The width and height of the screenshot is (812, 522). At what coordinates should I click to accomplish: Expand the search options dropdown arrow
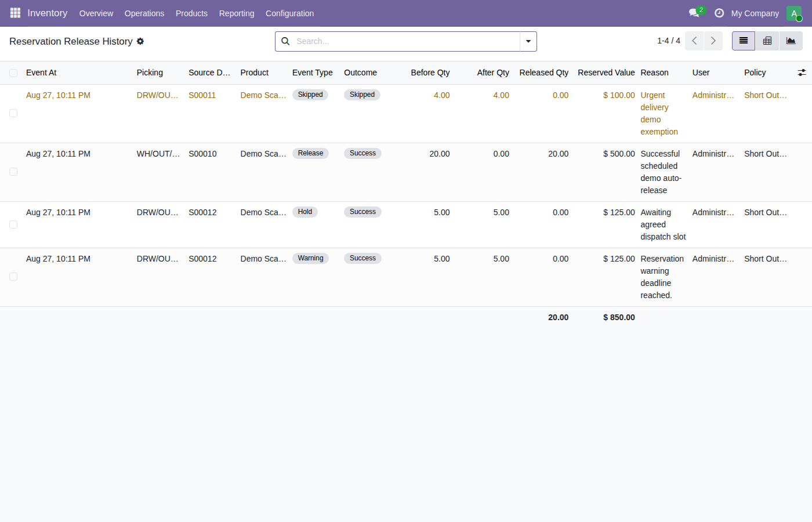(528, 41)
